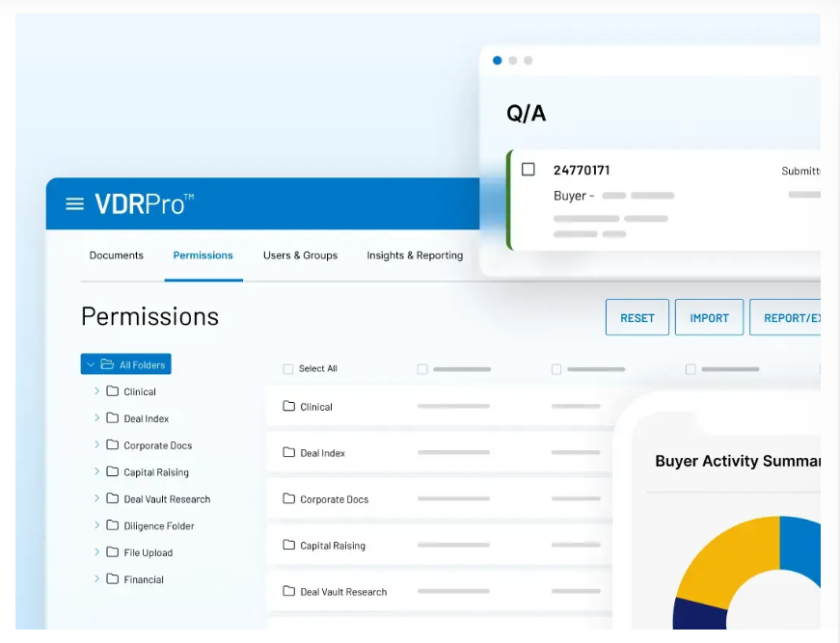Click folder icon in Deal Vault Research table row

pyautogui.click(x=288, y=591)
